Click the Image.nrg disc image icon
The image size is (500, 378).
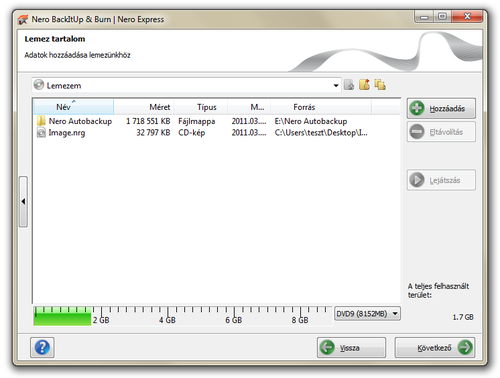(41, 133)
